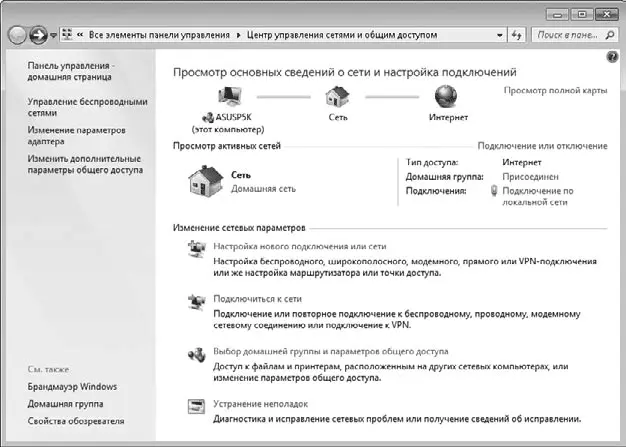The image size is (626, 447).
Task: Open help with the question mark icon
Action: point(612,57)
